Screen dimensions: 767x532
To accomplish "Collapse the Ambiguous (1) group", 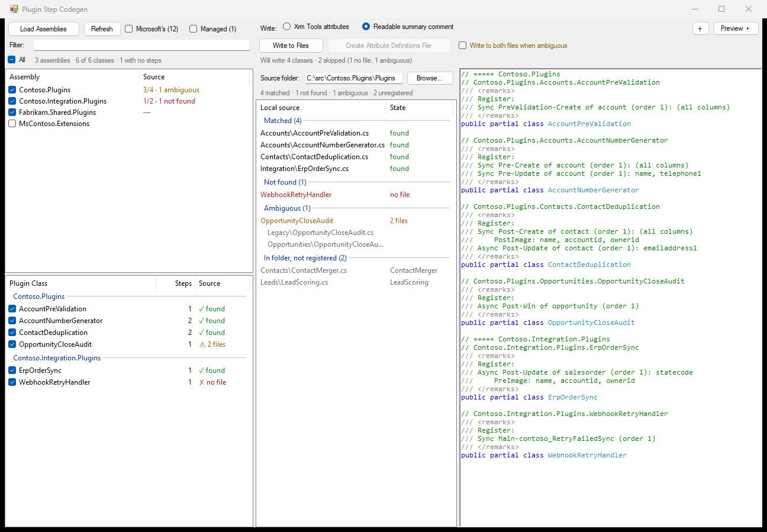I will (x=287, y=208).
